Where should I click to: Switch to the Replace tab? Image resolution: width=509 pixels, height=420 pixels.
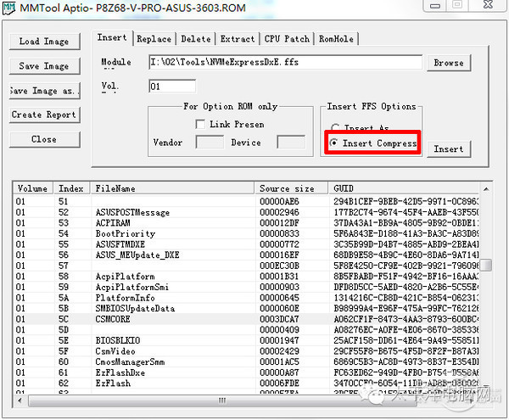[x=154, y=39]
